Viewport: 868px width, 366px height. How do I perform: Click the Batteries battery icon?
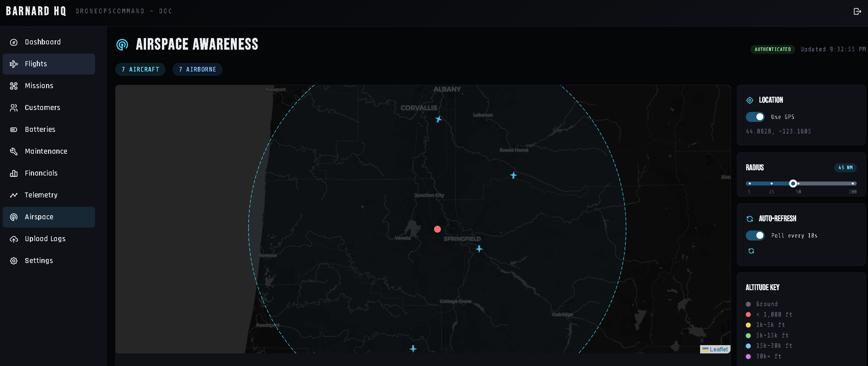click(x=14, y=130)
